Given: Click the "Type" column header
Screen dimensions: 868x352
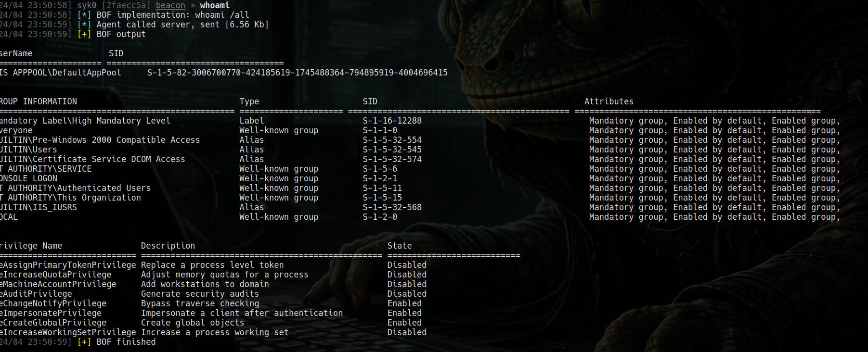Looking at the screenshot, I should (249, 101).
